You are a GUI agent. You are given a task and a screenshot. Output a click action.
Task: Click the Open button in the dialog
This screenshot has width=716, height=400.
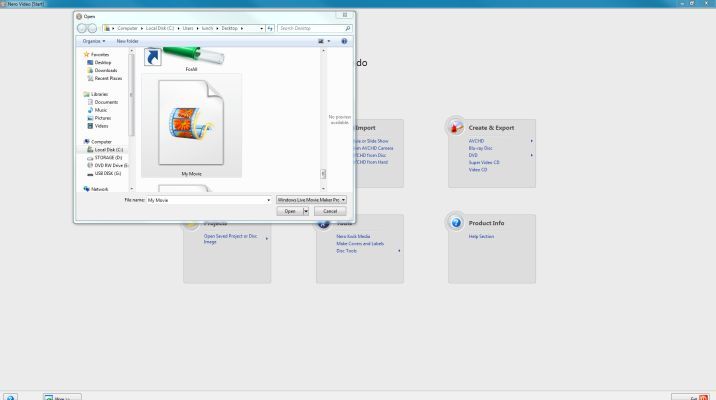[290, 211]
